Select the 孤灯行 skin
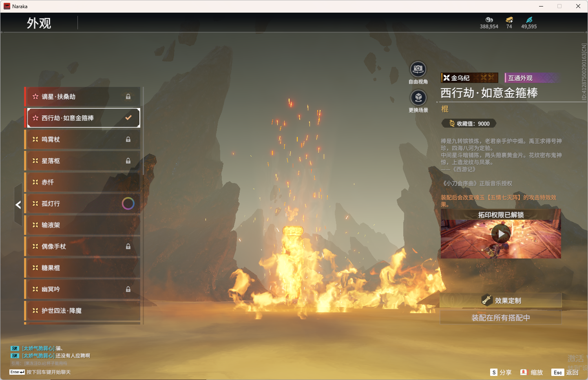 tap(82, 203)
